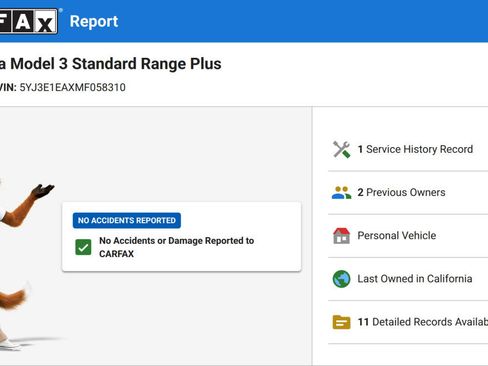488x366 pixels.
Task: Click the green checkmark icon
Action: 83,247
